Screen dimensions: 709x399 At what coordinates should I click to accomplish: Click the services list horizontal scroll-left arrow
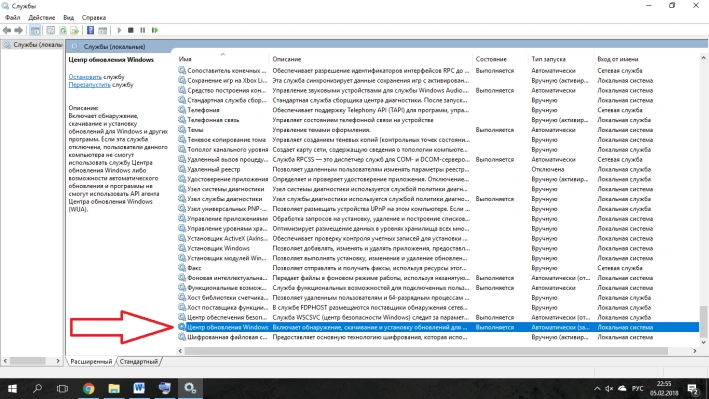[180, 351]
